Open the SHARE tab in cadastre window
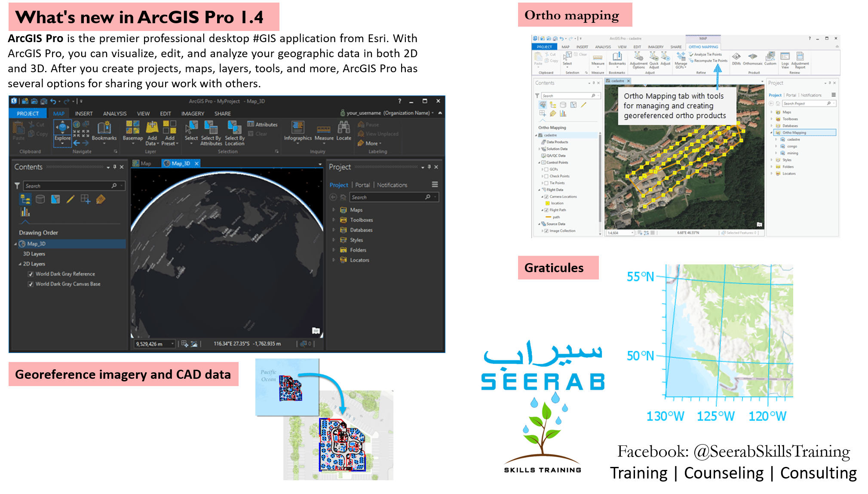The image size is (868, 494). pyautogui.click(x=676, y=47)
